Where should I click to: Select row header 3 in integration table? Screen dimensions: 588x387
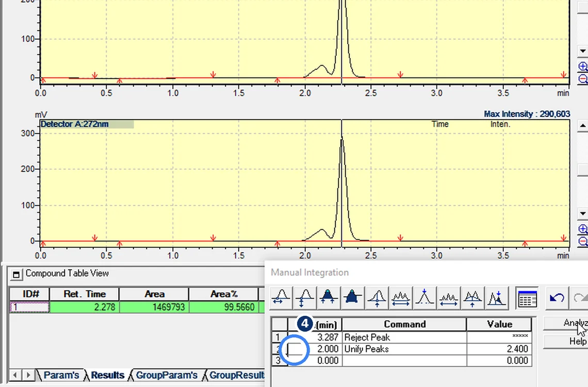[280, 360]
